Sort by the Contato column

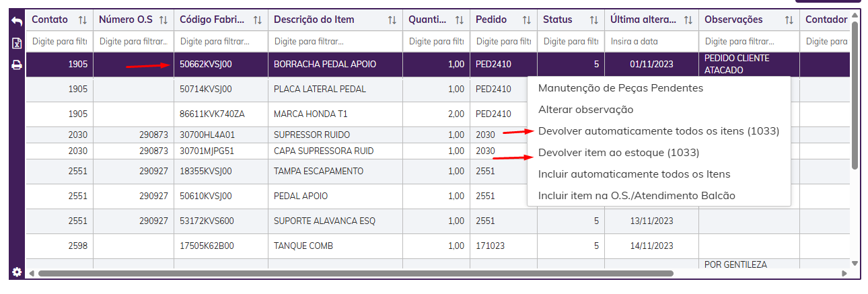point(83,20)
